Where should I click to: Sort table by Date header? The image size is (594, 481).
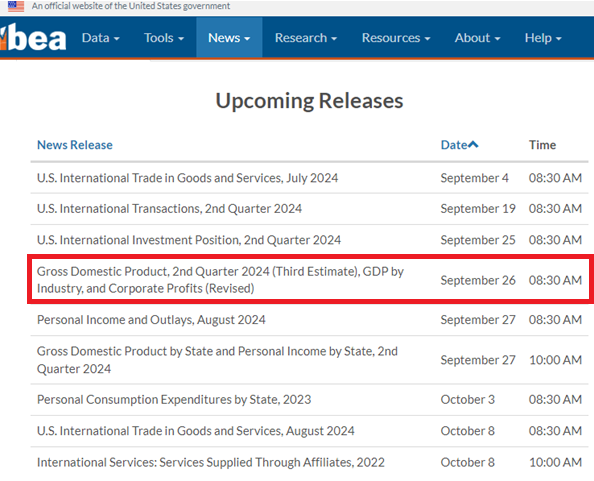point(454,145)
